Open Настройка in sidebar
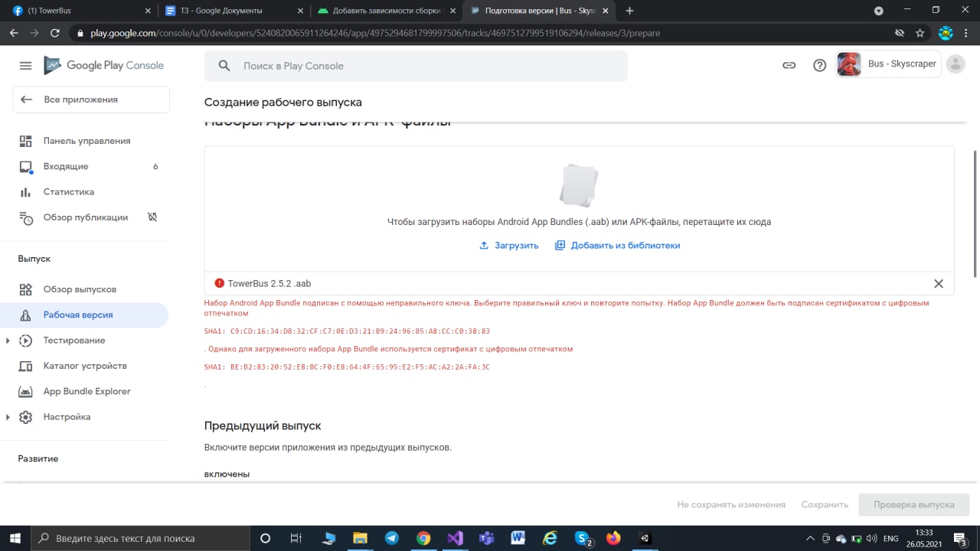980x551 pixels. coord(67,417)
